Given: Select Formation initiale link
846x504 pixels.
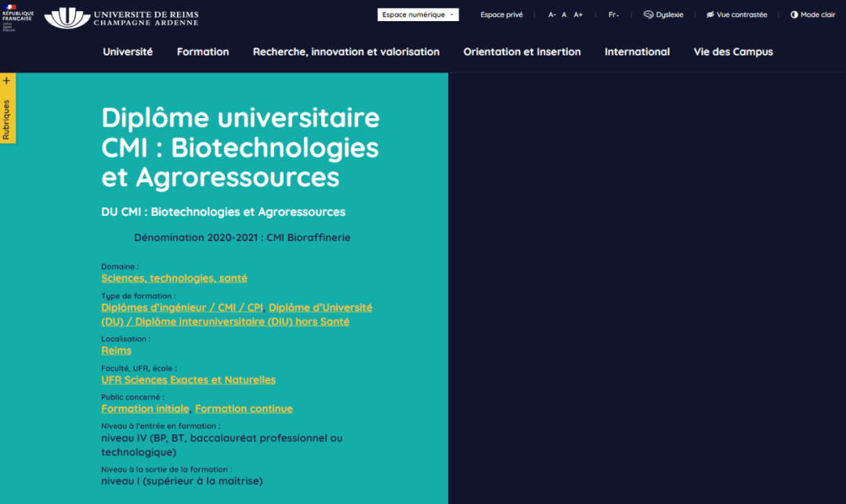Looking at the screenshot, I should tap(145, 409).
